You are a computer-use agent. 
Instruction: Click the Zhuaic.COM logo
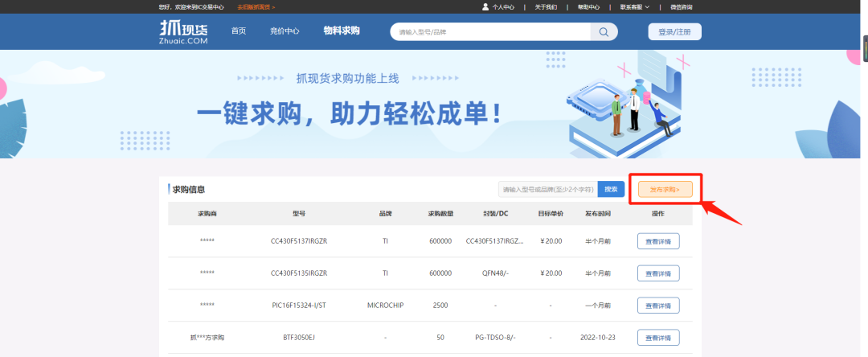(x=183, y=31)
